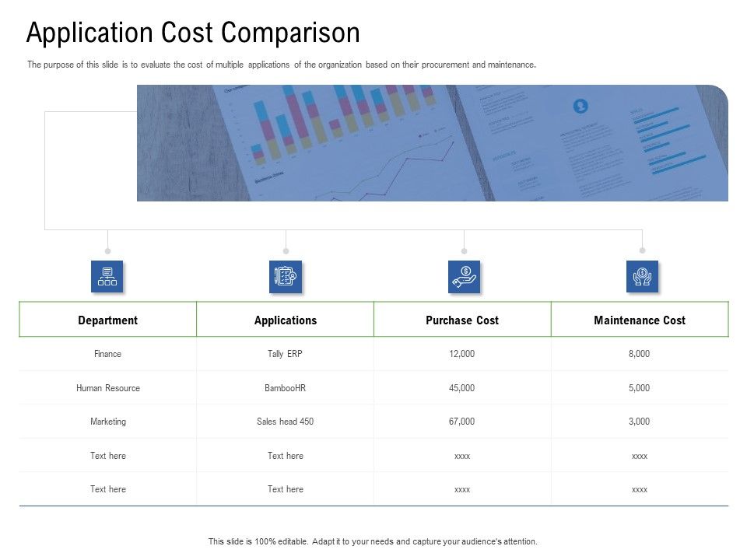Click the Marketing department cell
747x560 pixels.
tap(108, 422)
